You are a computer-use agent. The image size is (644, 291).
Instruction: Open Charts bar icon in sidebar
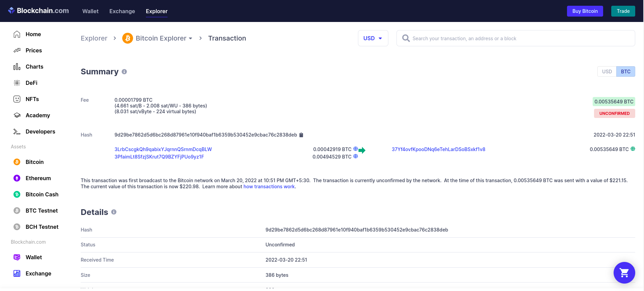coord(17,67)
